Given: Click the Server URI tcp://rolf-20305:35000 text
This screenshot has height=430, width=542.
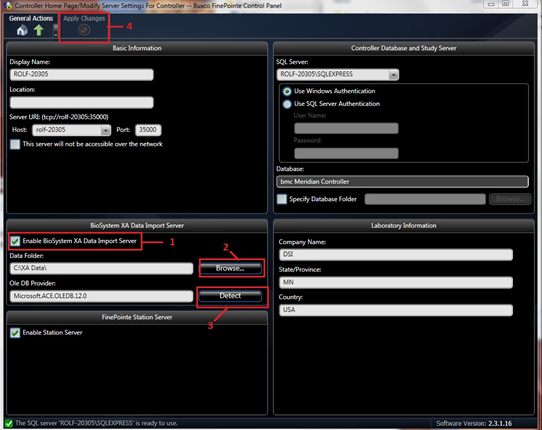Looking at the screenshot, I should point(59,117).
